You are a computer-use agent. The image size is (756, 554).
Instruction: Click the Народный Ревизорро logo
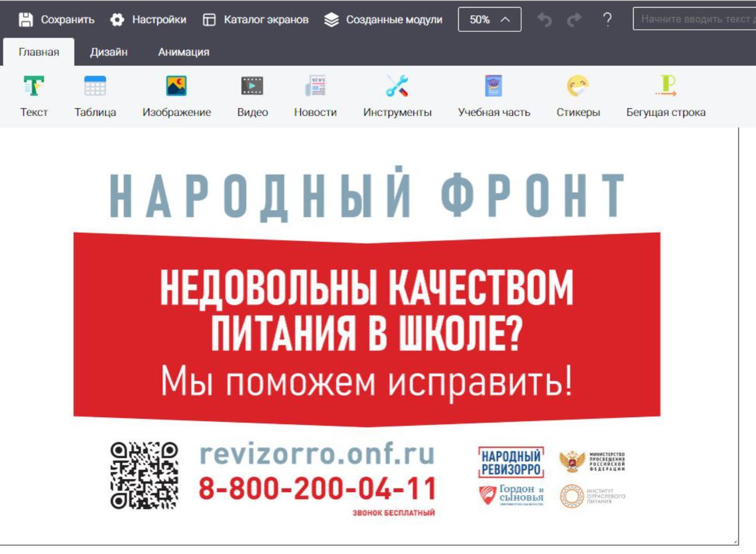click(x=511, y=462)
